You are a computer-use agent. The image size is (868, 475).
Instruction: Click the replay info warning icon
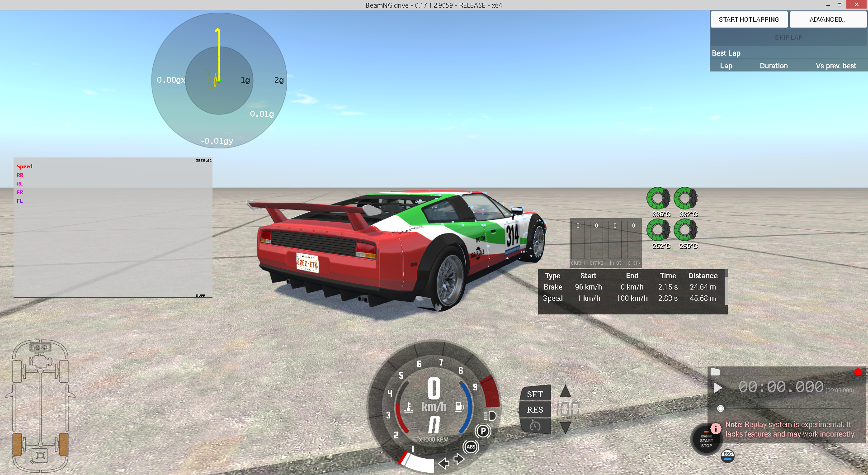point(716,428)
